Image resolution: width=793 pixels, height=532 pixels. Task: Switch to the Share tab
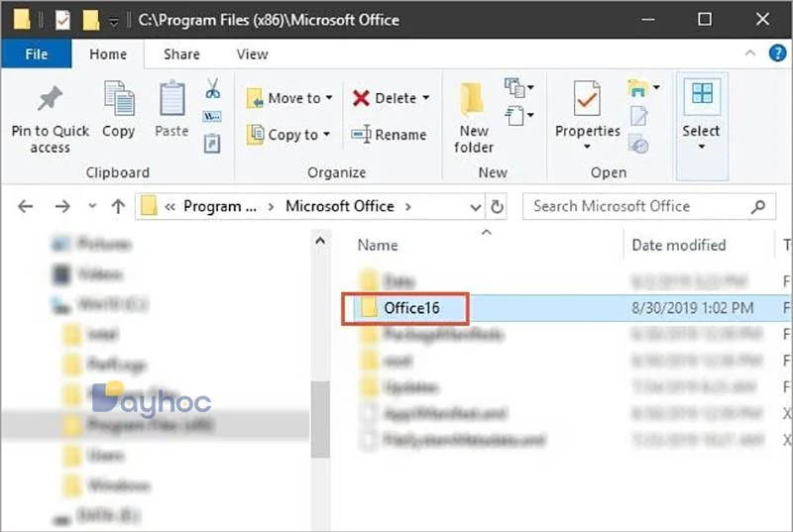pyautogui.click(x=181, y=54)
